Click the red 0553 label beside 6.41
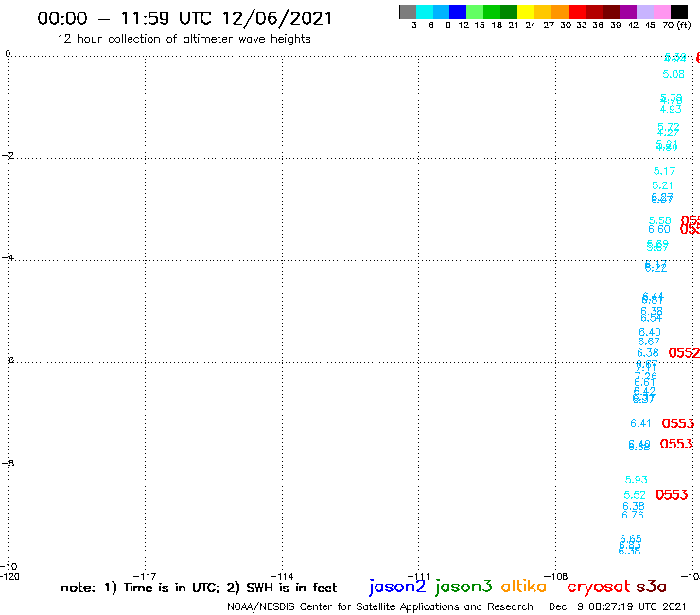 [678, 423]
